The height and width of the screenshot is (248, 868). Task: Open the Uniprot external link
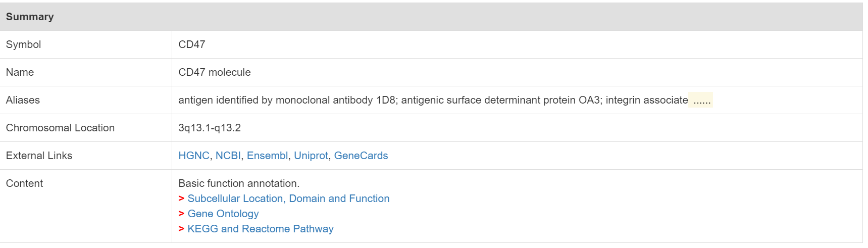[311, 156]
